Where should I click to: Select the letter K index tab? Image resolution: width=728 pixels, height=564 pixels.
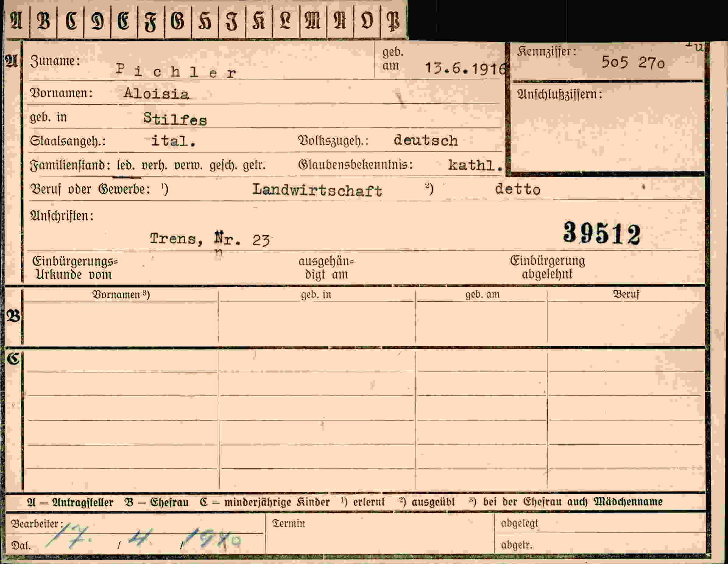point(259,21)
